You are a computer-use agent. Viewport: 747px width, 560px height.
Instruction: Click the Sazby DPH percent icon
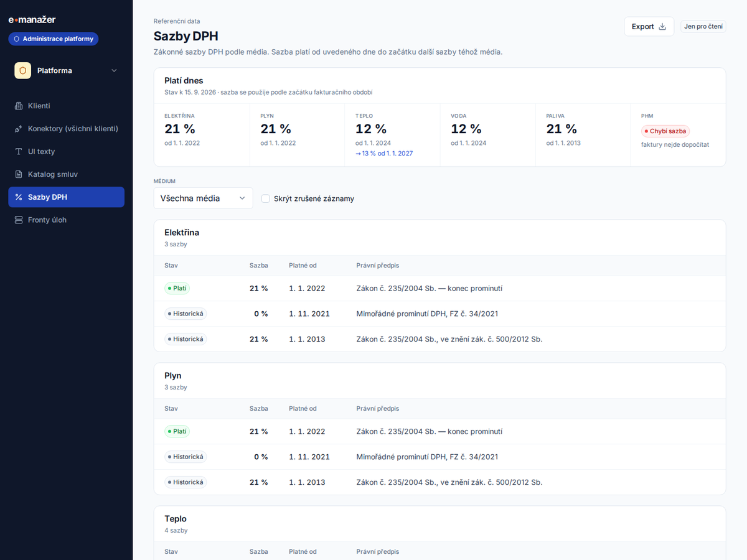coord(19,197)
